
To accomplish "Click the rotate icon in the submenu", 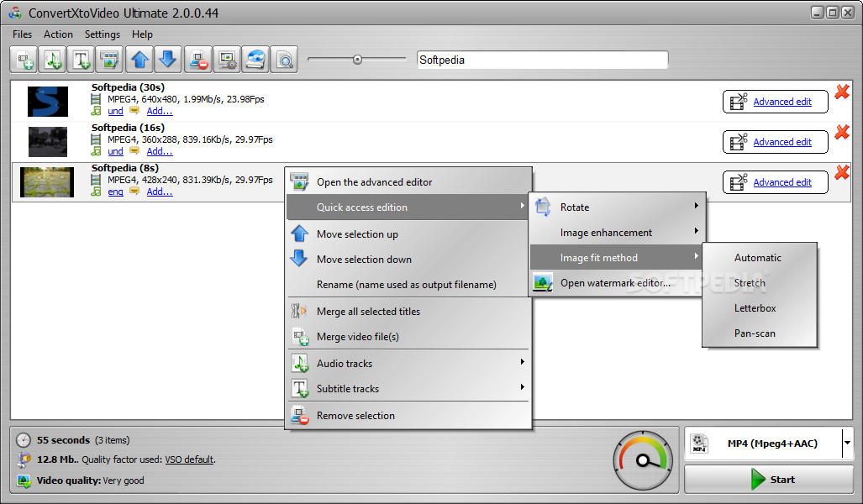I will click(x=543, y=207).
